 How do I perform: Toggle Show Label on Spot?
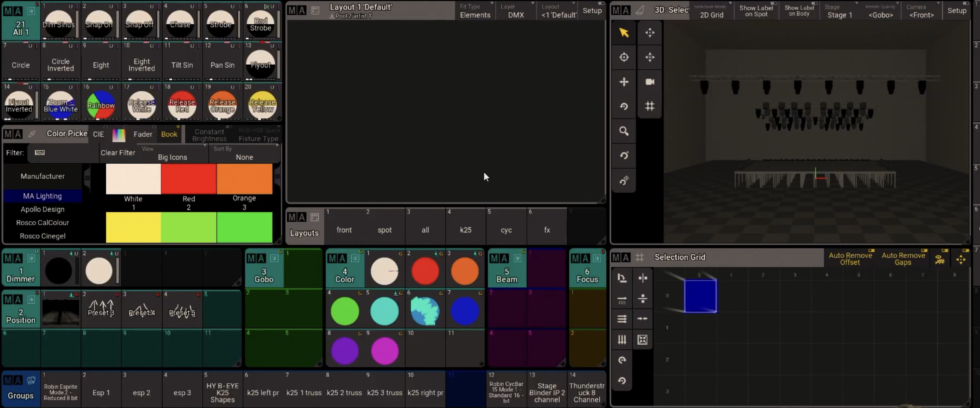tap(756, 11)
